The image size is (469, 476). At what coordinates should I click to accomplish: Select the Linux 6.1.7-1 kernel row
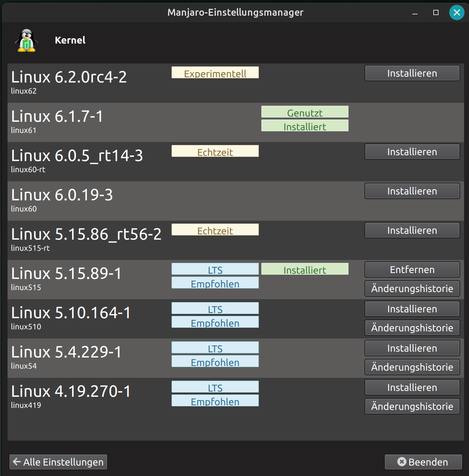(x=131, y=122)
